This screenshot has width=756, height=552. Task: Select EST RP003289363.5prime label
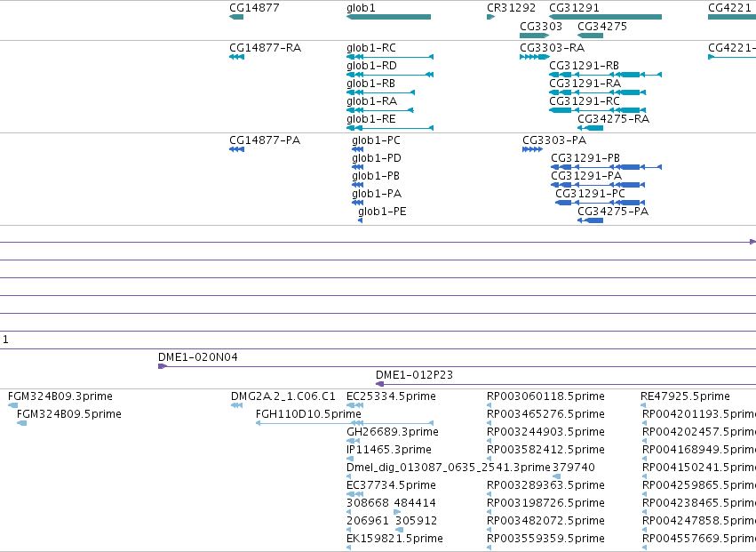[545, 485]
